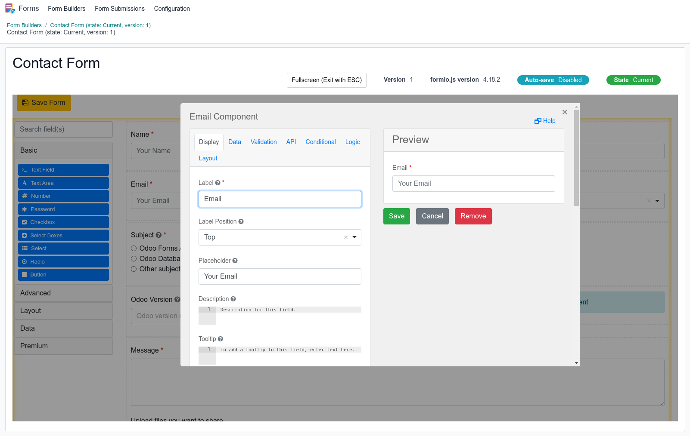Click the Cancel button in dialog
Viewport: 690px width, 436px height.
[x=432, y=216]
